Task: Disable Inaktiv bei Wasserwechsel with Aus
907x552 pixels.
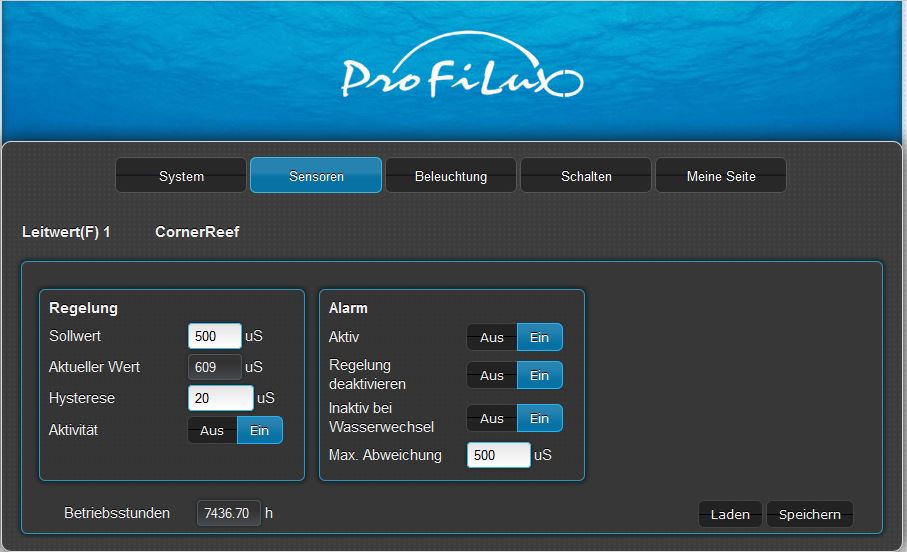Action: point(492,418)
